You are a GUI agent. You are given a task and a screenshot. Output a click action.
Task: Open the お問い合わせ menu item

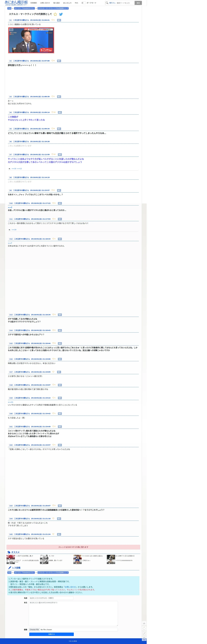click(x=45, y=3)
